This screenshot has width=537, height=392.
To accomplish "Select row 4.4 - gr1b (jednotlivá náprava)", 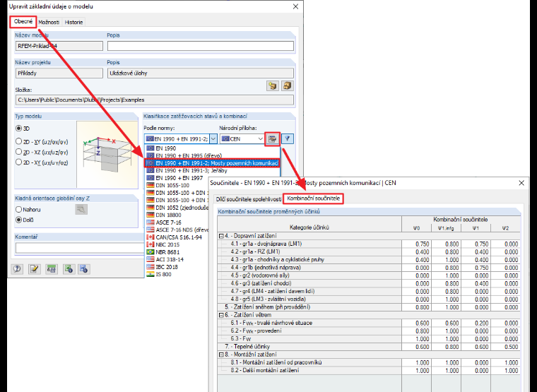I will (x=369, y=268).
